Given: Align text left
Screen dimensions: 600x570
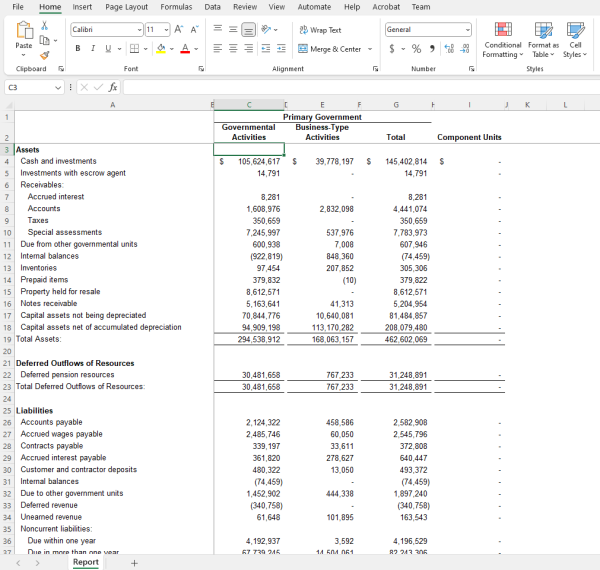Looking at the screenshot, I should (218, 49).
